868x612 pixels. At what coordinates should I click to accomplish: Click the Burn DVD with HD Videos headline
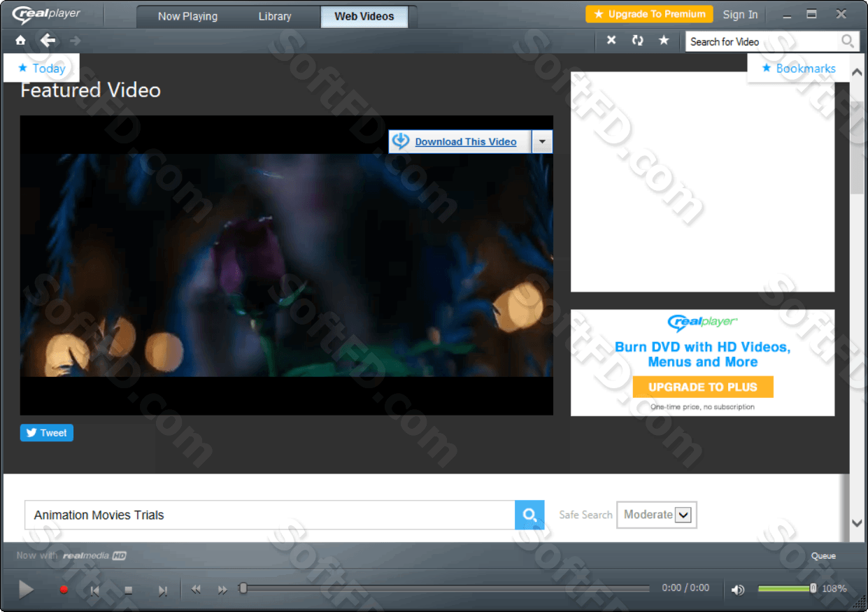coord(703,355)
